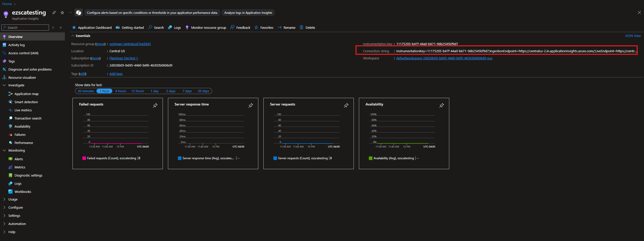Image resolution: width=644 pixels, height=241 pixels.
Task: Select the 1 day time range
Action: click(x=154, y=91)
